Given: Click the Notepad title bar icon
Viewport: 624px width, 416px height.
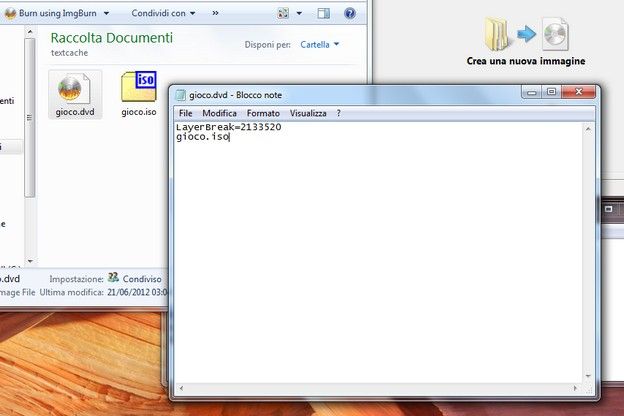Looking at the screenshot, I should [x=181, y=95].
